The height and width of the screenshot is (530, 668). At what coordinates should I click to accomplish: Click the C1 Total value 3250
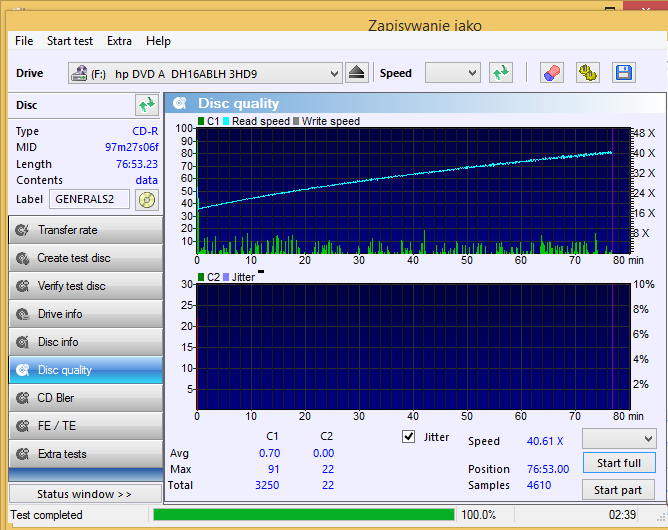tap(267, 485)
